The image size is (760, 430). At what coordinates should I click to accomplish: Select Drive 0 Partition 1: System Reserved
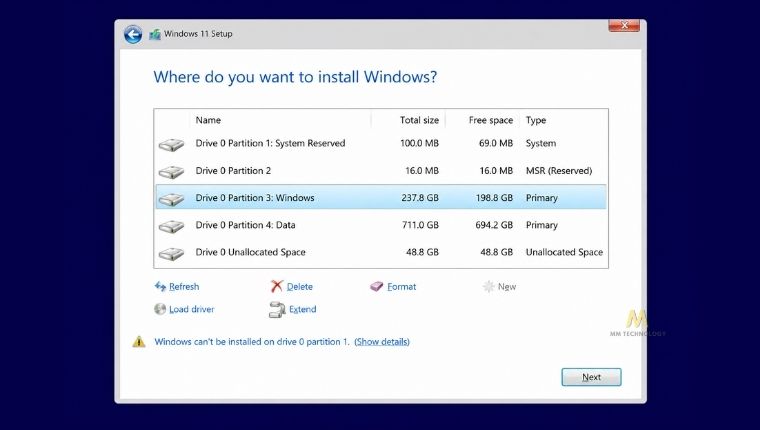click(381, 143)
